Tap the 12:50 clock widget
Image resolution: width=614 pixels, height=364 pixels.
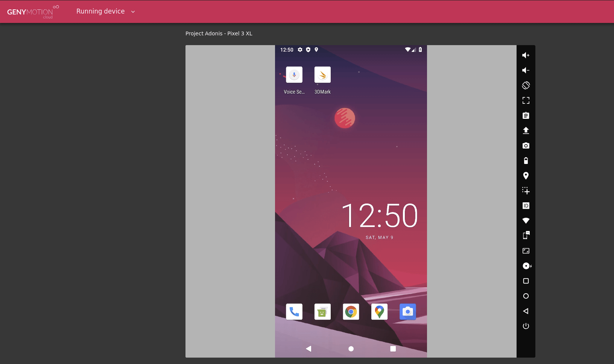coord(379,216)
